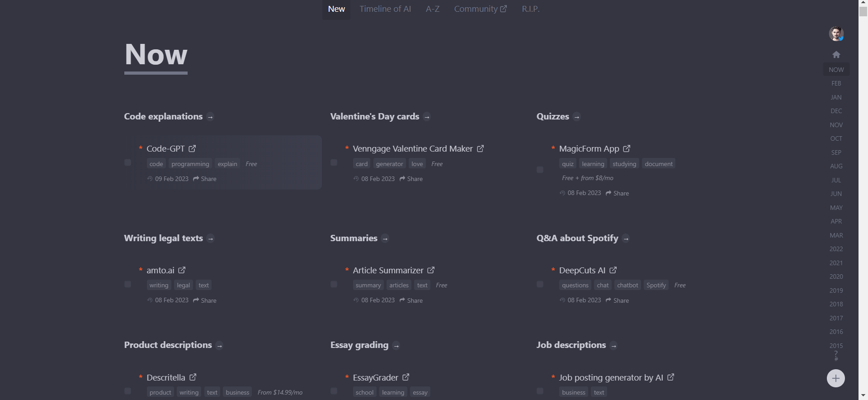This screenshot has width=868, height=400.
Task: Tick the checkbox beside Venngage Valentine Card Maker
Action: (334, 162)
